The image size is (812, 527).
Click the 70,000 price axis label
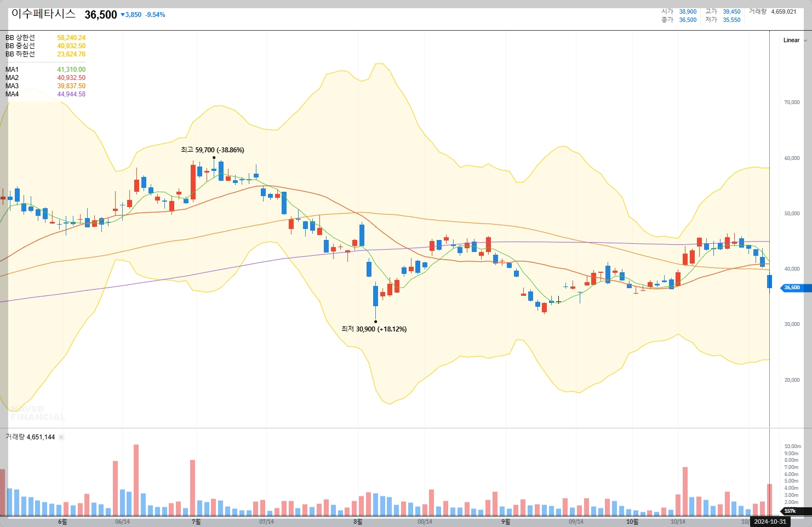[x=792, y=102]
